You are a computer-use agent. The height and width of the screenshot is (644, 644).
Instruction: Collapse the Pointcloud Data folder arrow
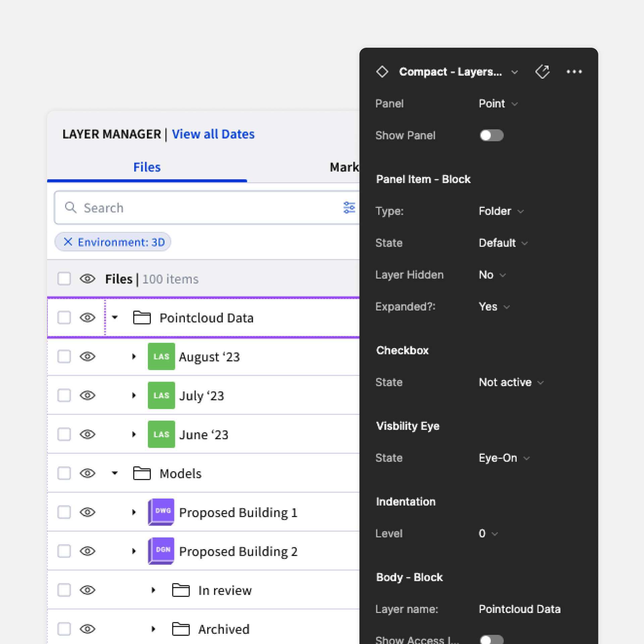click(115, 317)
